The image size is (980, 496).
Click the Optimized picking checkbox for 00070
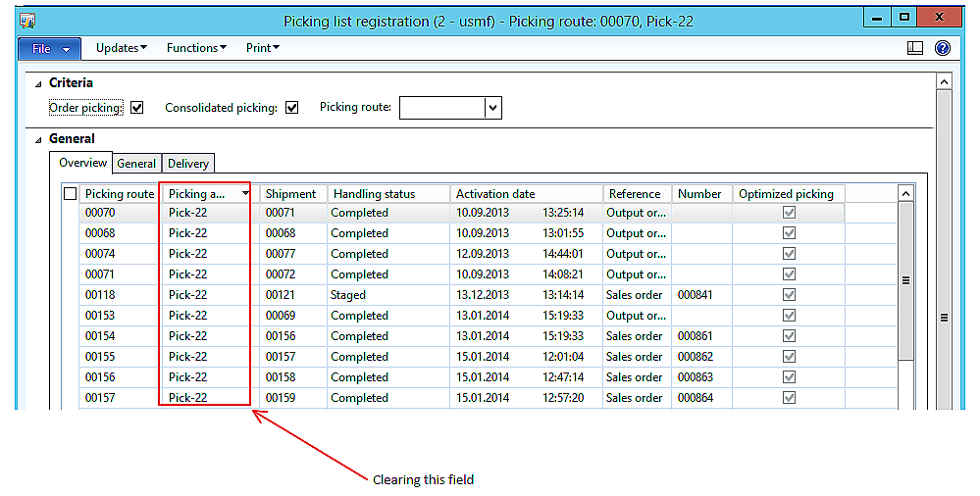789,213
